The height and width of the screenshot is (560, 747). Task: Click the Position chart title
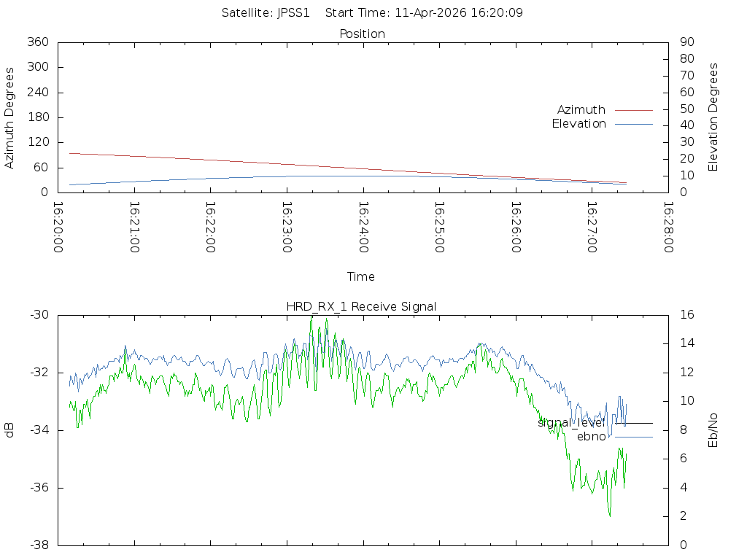(x=363, y=34)
